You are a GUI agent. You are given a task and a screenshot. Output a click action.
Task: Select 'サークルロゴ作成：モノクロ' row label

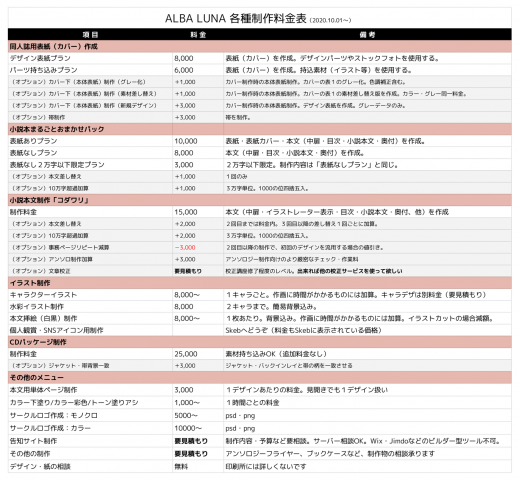[54, 415]
